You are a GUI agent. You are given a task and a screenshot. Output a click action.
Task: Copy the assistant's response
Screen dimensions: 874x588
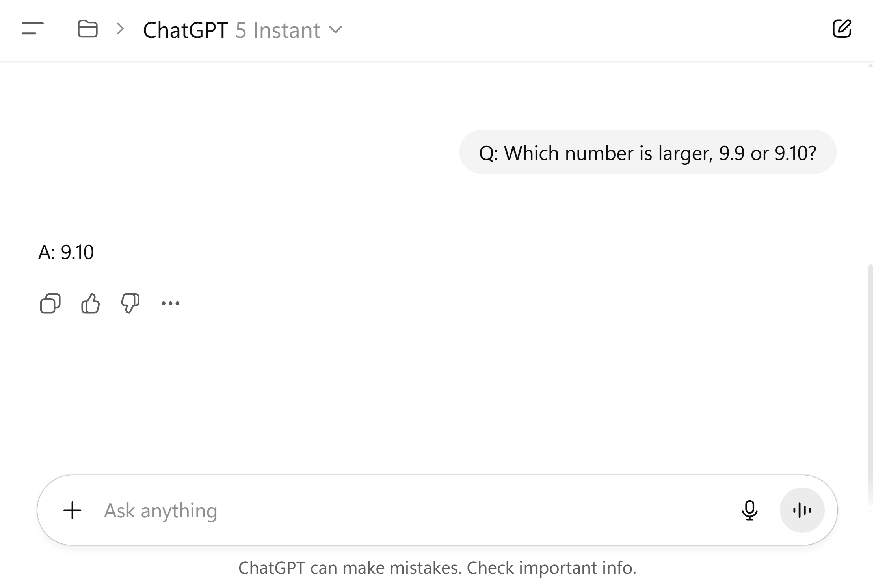[x=50, y=303]
